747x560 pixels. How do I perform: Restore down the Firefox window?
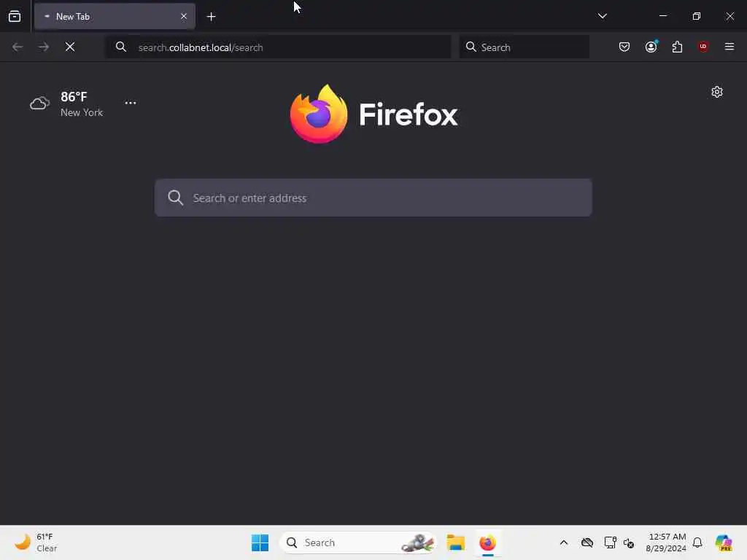click(697, 16)
